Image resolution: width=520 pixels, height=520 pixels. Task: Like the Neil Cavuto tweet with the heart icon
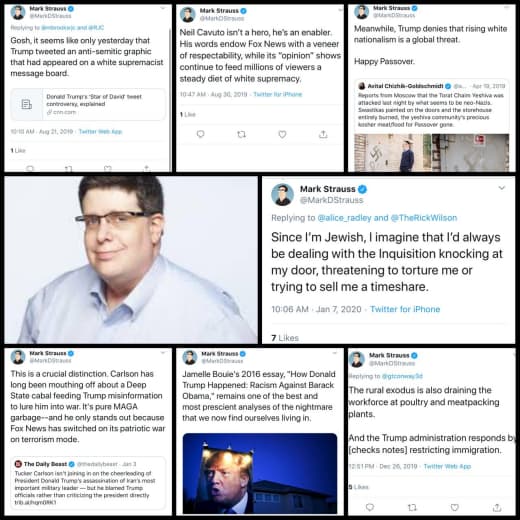coord(282,134)
